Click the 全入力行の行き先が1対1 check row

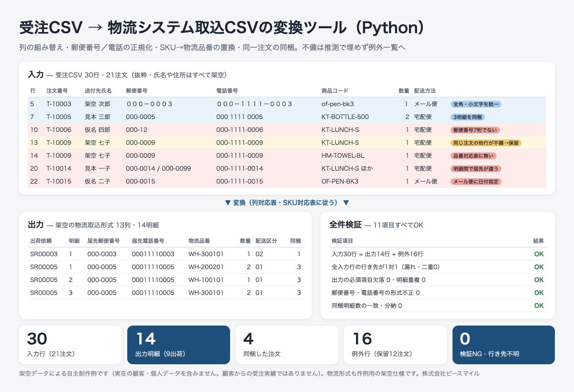tap(438, 267)
